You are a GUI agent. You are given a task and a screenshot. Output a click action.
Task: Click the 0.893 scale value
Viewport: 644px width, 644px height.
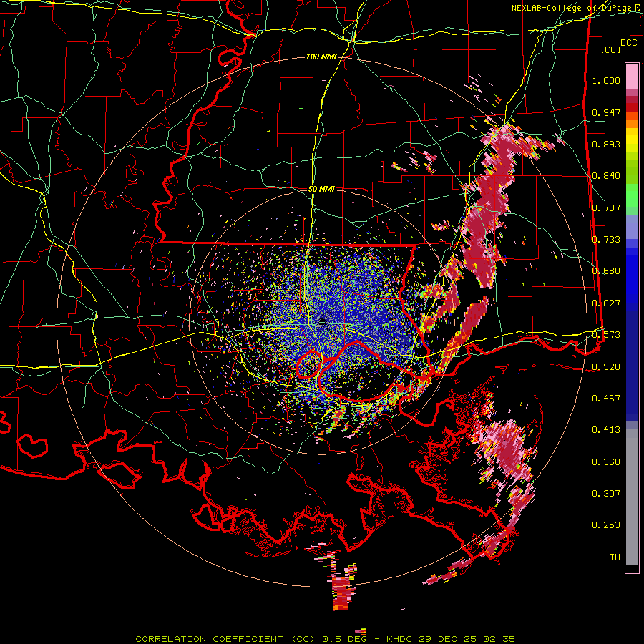(x=606, y=144)
